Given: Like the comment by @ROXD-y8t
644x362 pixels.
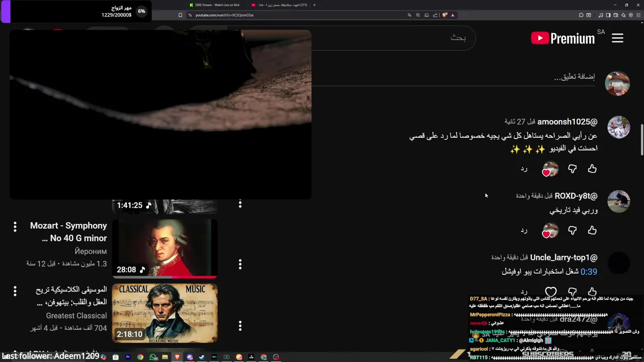Looking at the screenshot, I should pos(592,230).
